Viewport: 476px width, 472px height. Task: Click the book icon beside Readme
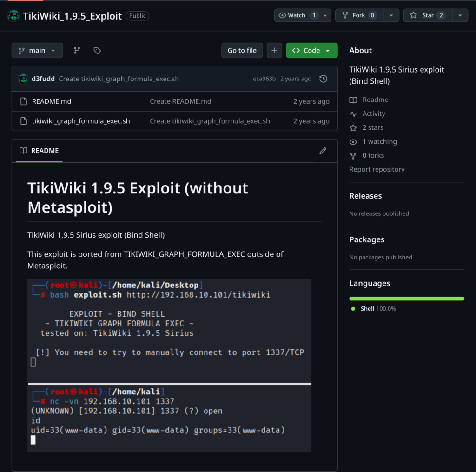coord(353,100)
